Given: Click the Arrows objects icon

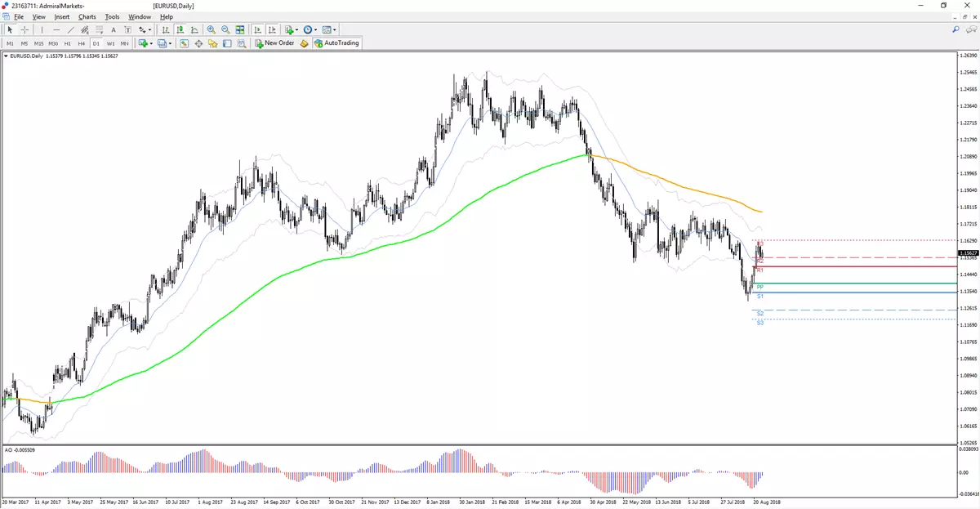Looking at the screenshot, I should (x=142, y=29).
